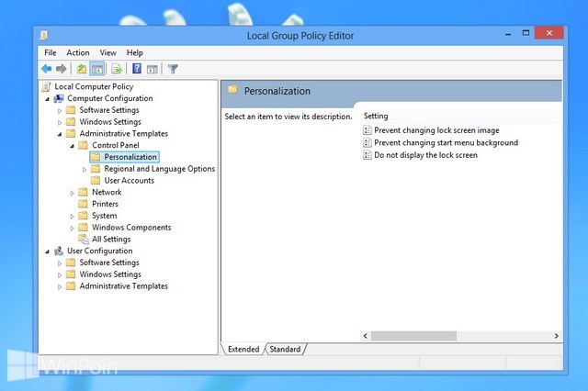
Task: Select Prevent changing start menu background text
Action: click(x=446, y=142)
